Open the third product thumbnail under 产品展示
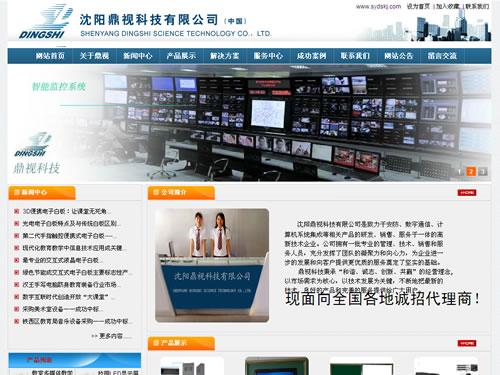 [x=361, y=366]
